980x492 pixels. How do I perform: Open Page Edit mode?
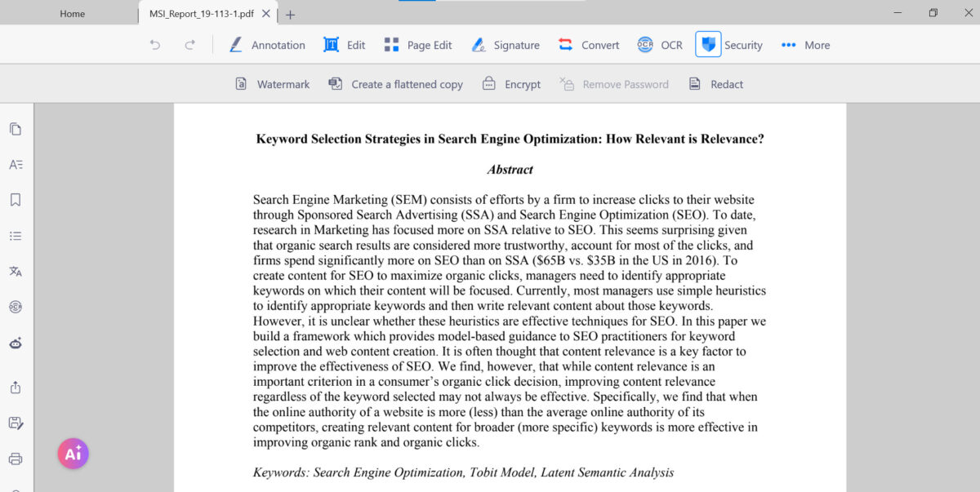417,45
